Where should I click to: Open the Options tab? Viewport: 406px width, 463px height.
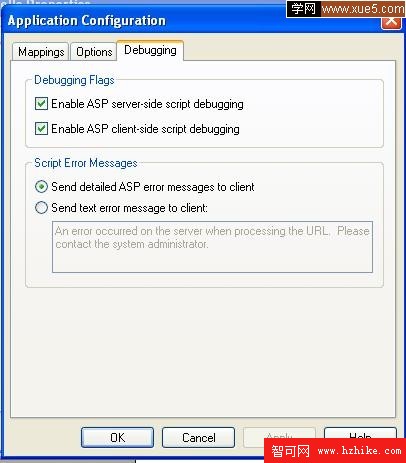[x=94, y=52]
